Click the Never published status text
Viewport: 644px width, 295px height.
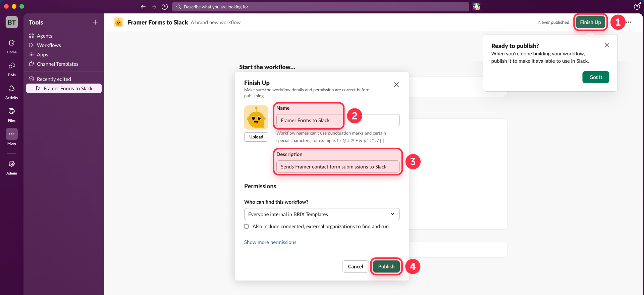pyautogui.click(x=554, y=22)
